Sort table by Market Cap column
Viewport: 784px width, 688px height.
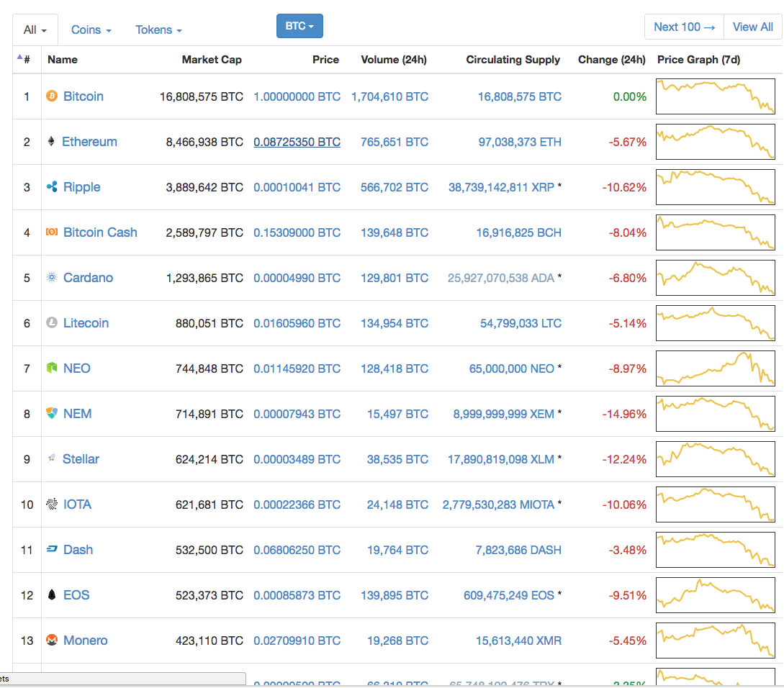pos(212,60)
